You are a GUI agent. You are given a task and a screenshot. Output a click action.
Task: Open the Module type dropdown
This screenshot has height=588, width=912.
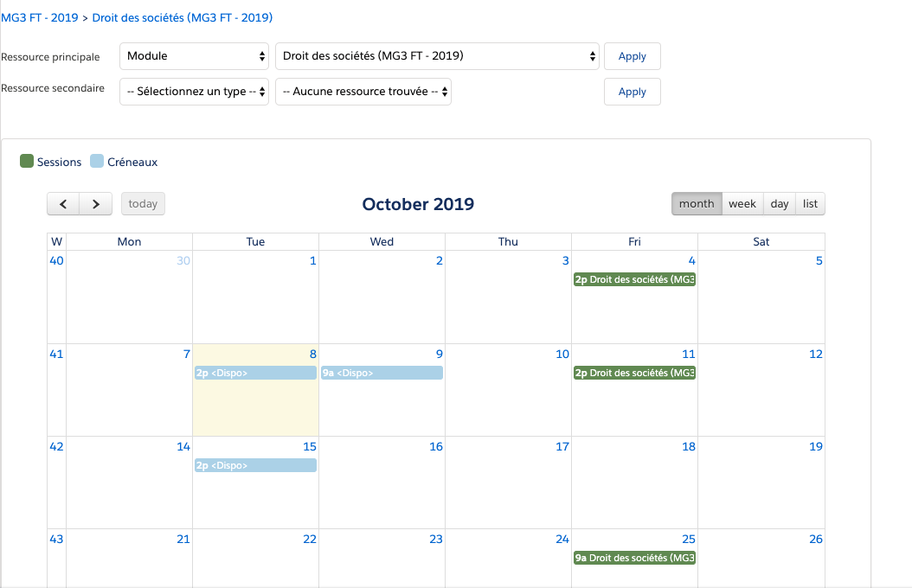tap(193, 56)
